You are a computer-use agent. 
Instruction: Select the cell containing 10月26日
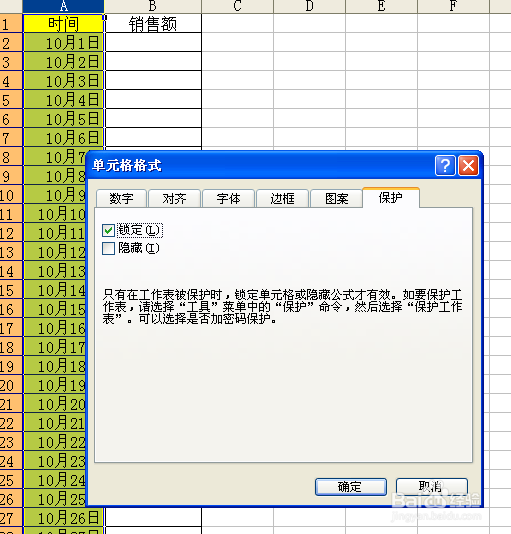point(63,518)
